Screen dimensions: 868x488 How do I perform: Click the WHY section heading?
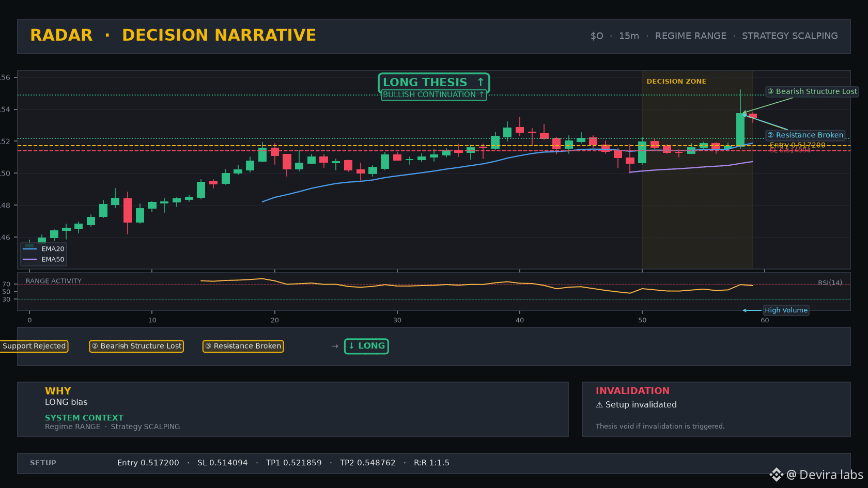click(x=58, y=391)
